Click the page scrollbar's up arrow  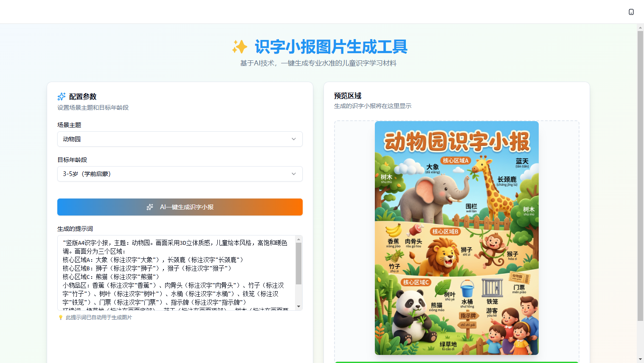pos(640,28)
